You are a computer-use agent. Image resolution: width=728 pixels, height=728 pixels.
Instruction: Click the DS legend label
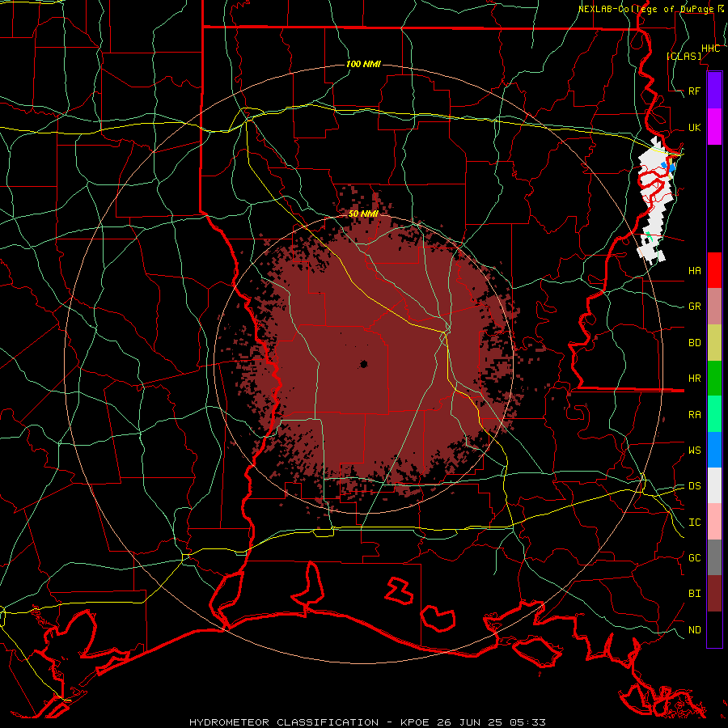[x=694, y=486]
